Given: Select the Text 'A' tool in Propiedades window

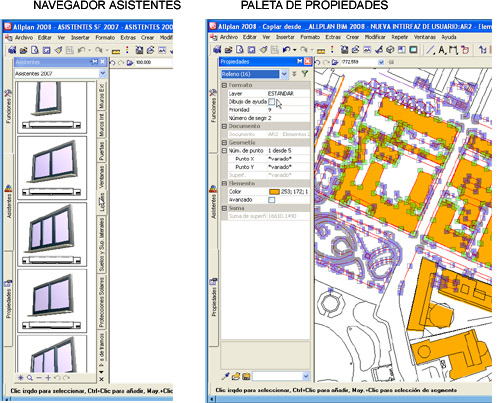Looking at the screenshot, I should pyautogui.click(x=442, y=50).
